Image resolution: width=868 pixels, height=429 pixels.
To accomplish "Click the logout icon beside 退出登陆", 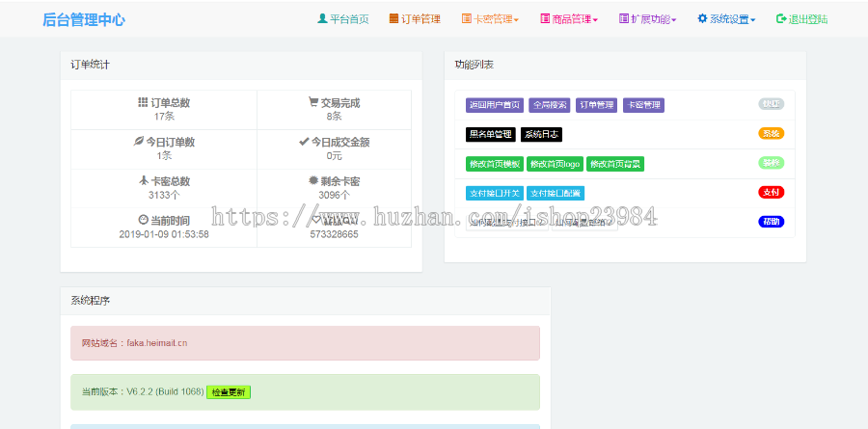I will (781, 18).
